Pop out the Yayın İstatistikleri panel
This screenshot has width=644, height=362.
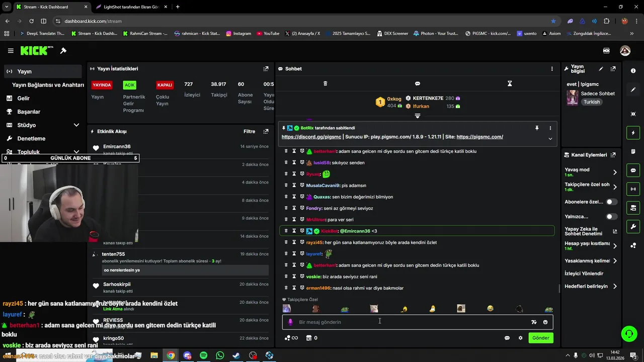pos(266,69)
